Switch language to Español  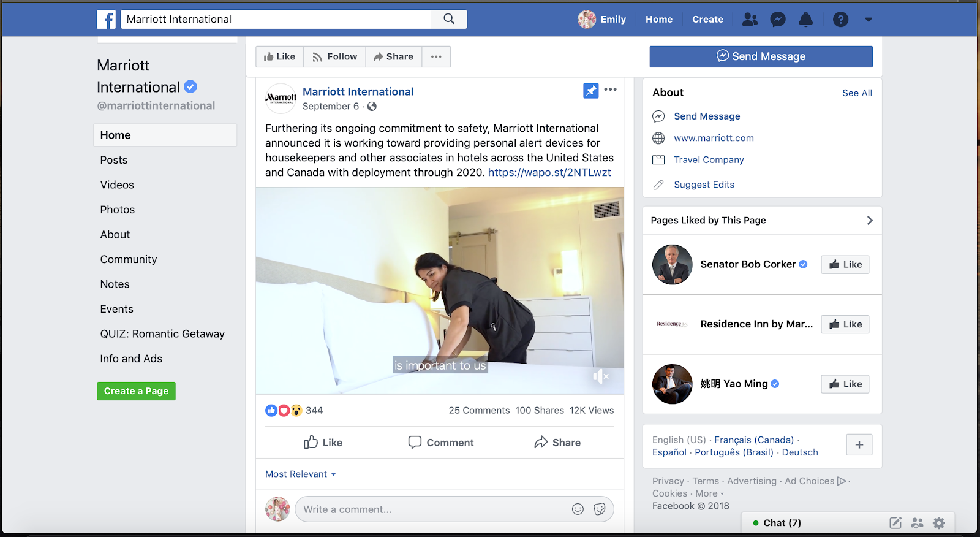[669, 452]
